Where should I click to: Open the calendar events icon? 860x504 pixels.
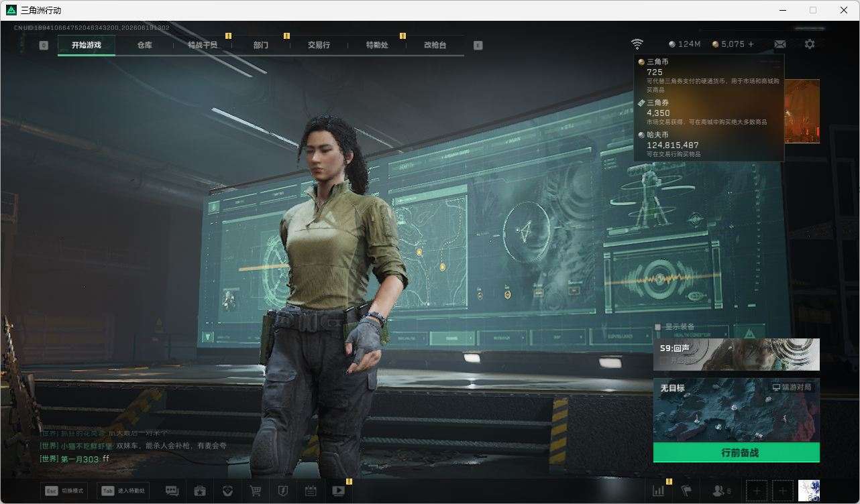311,491
